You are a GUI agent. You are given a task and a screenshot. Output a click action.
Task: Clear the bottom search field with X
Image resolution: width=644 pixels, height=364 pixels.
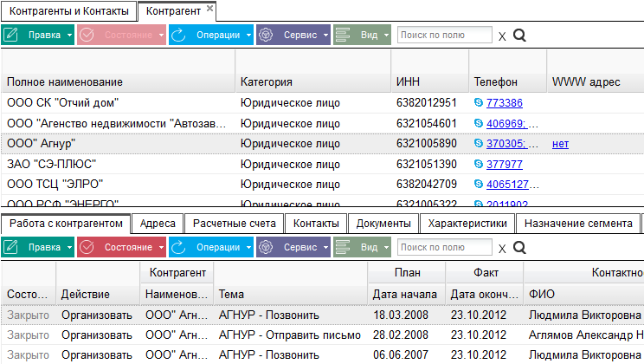(502, 249)
